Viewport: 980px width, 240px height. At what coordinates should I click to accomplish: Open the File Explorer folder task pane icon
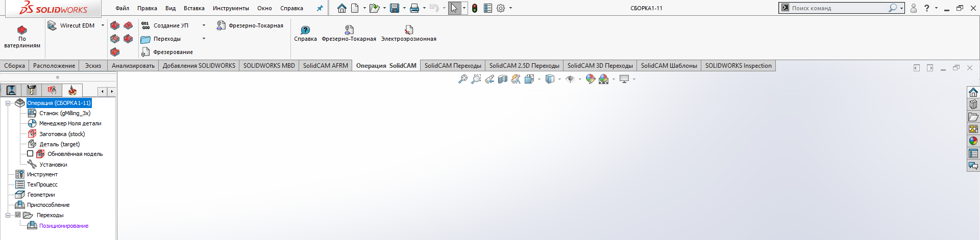click(x=973, y=117)
